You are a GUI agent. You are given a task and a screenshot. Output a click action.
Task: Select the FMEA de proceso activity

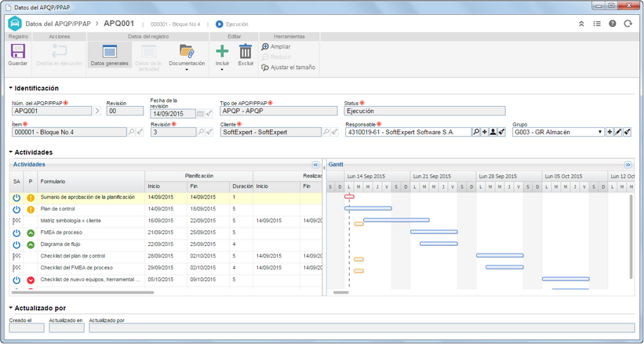(166, 232)
